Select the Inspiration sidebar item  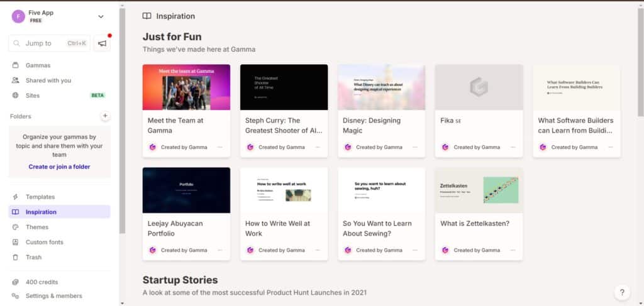click(x=60, y=212)
